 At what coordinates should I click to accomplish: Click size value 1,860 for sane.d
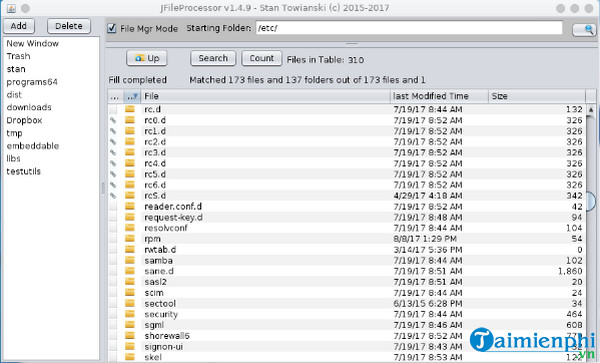tap(570, 271)
